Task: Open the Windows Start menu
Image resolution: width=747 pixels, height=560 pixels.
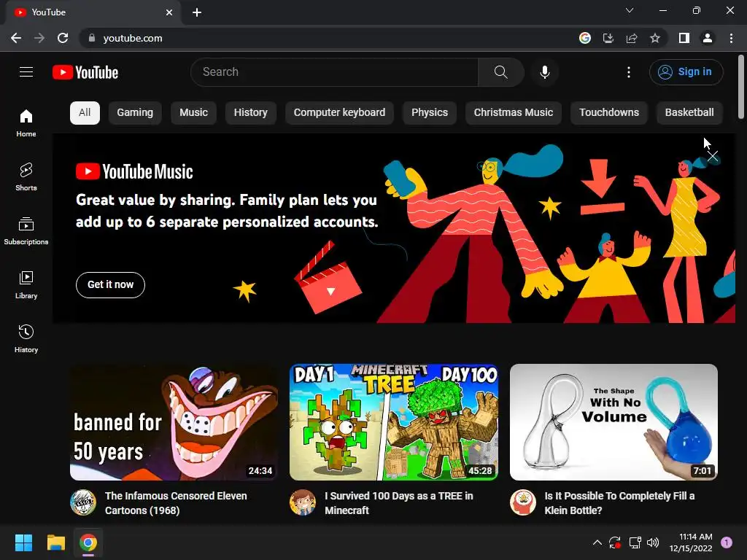Action: [x=23, y=542]
